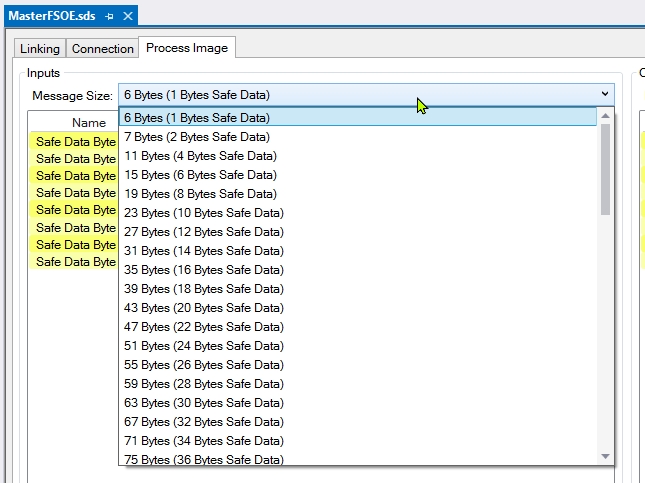Click the pin icon on MasterFSOE.sds tab
This screenshot has height=483, width=645.
coord(109,17)
